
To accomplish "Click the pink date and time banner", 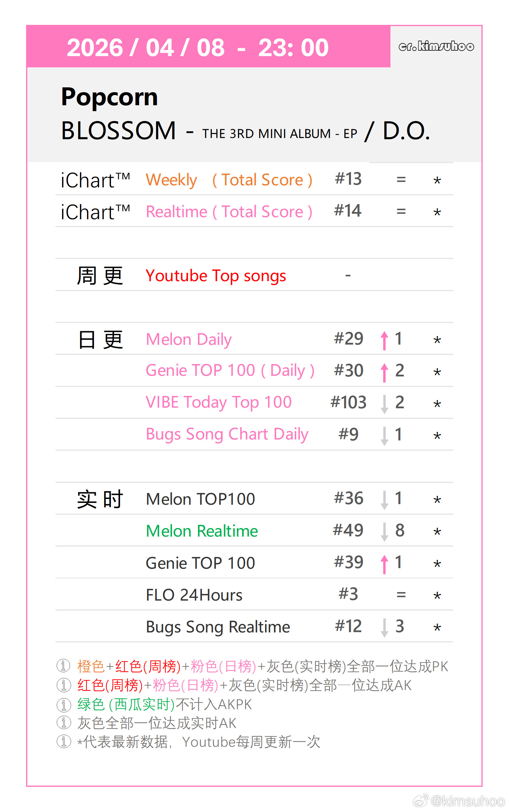I will (x=198, y=47).
